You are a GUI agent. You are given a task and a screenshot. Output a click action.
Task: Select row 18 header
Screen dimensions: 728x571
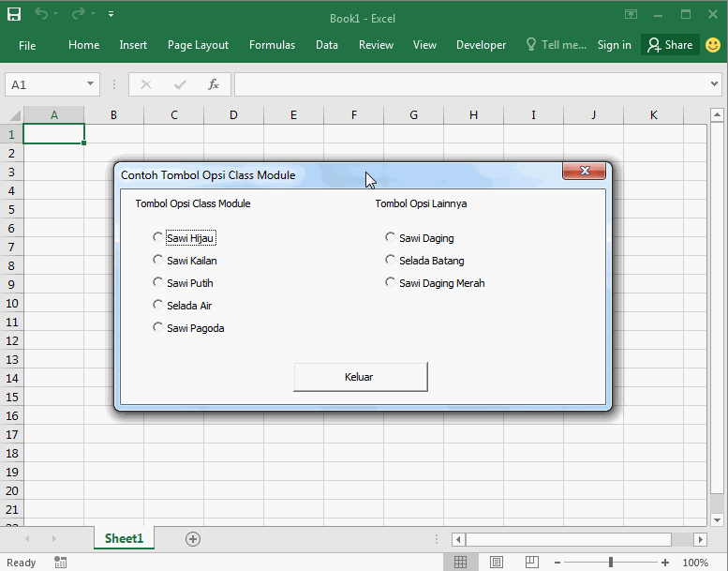11,453
